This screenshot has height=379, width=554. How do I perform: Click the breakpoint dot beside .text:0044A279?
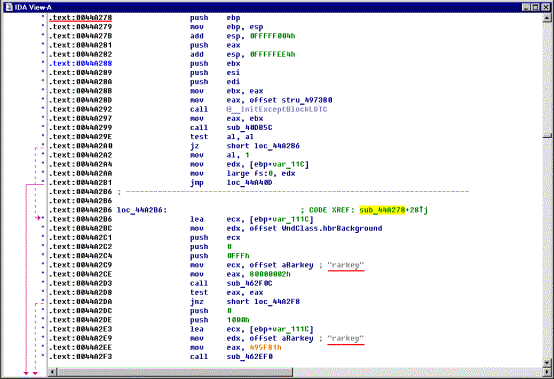tap(43, 26)
